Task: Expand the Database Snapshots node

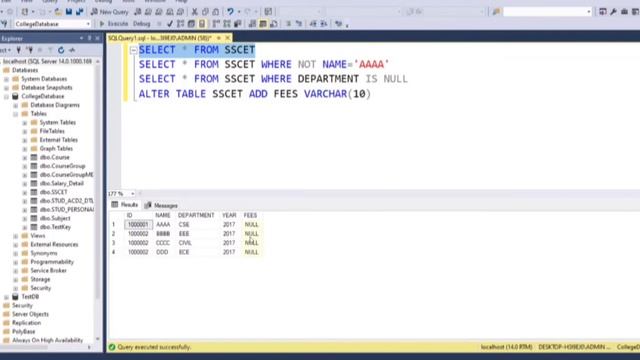Action: [6, 88]
